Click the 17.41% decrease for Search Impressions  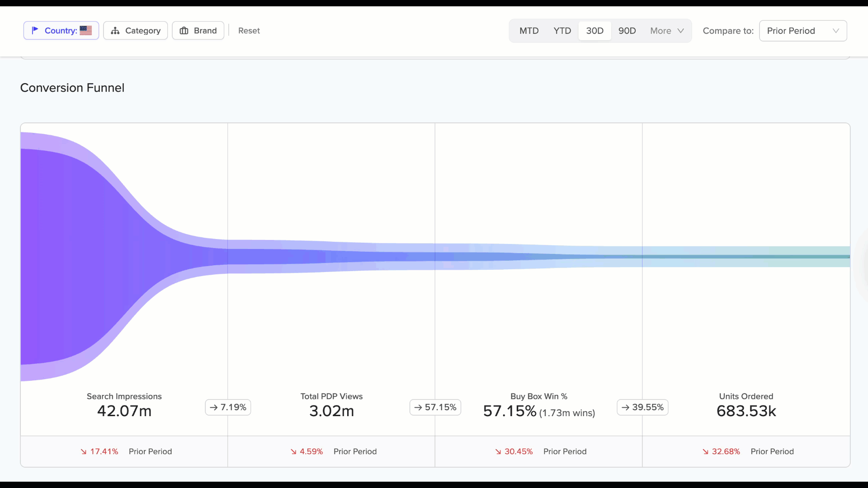pos(104,451)
